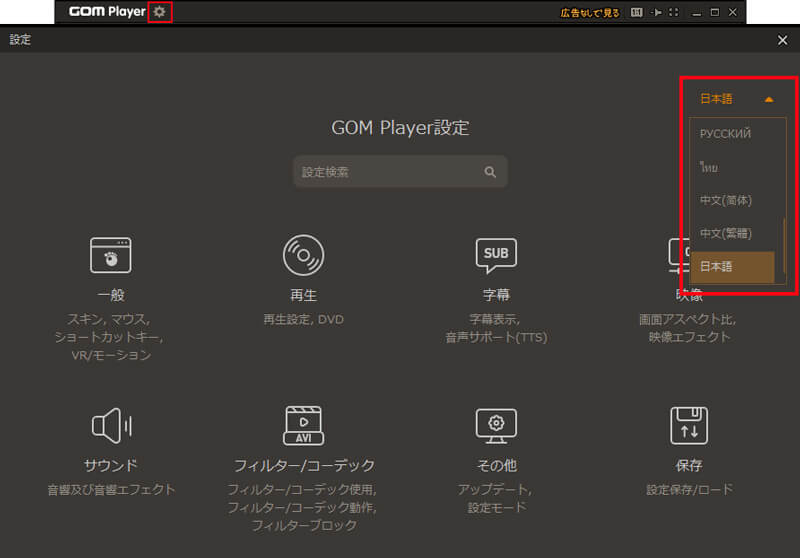Viewport: 800px width, 558px height.
Task: Open サウンド settings label
Action: [x=111, y=465]
